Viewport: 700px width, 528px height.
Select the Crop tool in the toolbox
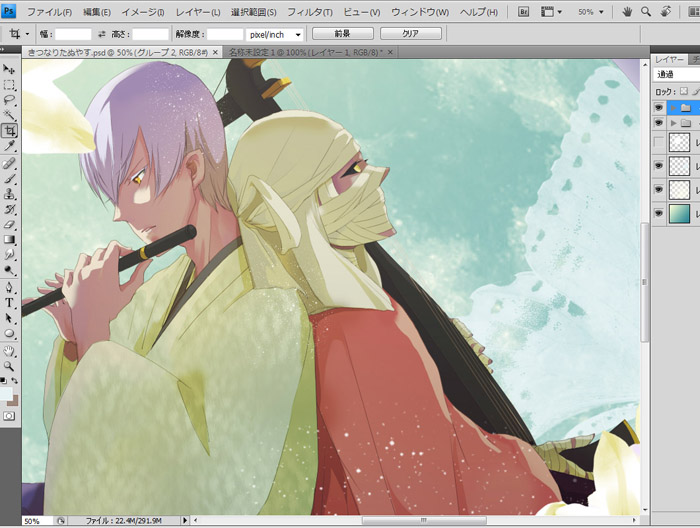(x=9, y=131)
